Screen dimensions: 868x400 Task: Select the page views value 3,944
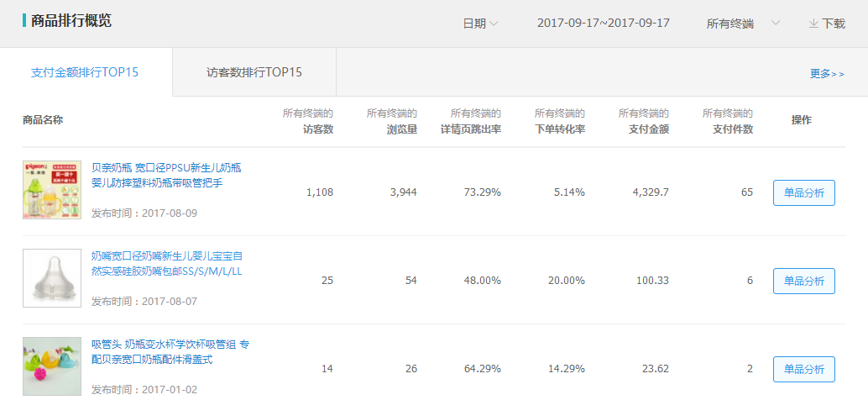[x=403, y=192]
